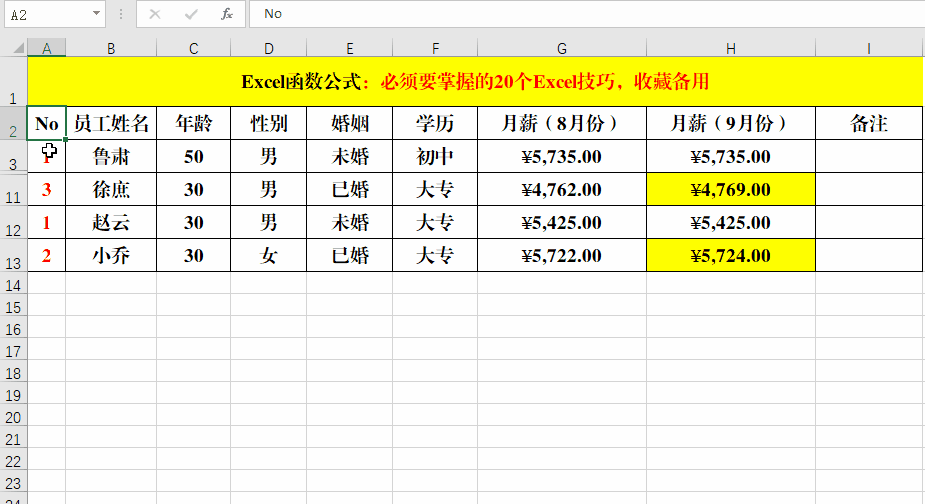Click the age cell showing 50
925x504 pixels.
[193, 156]
